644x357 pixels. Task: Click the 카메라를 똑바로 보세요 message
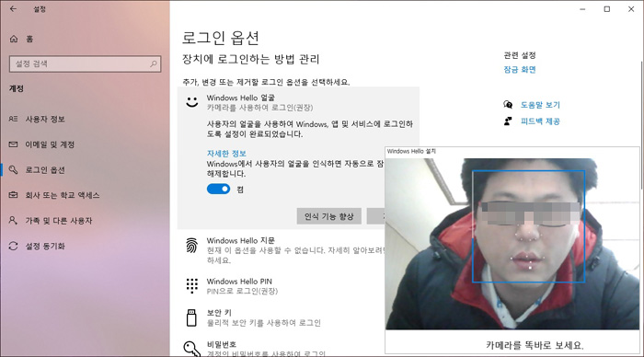[535, 345]
